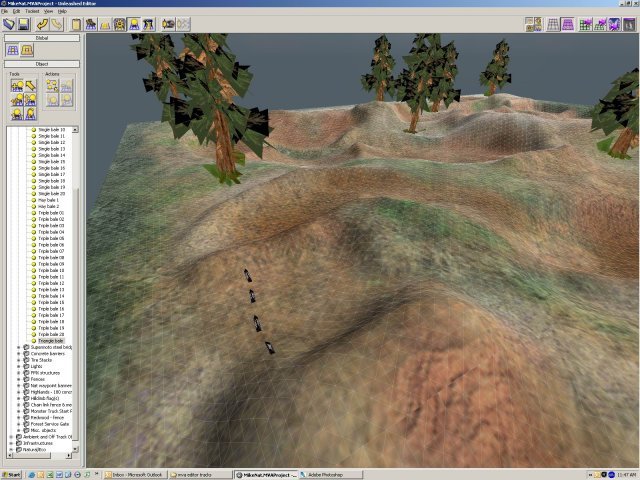640x480 pixels.
Task: Click the Open project folder icon
Action: [8, 23]
